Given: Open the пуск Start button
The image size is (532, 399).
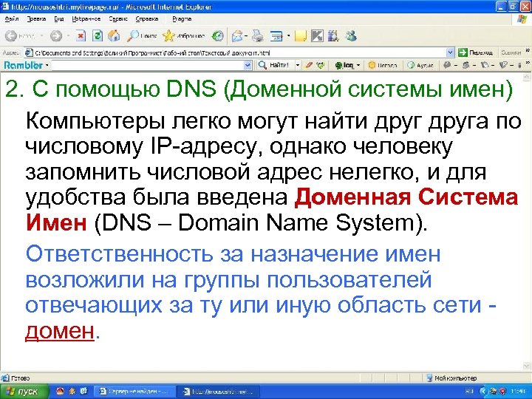Looking at the screenshot, I should tap(22, 391).
